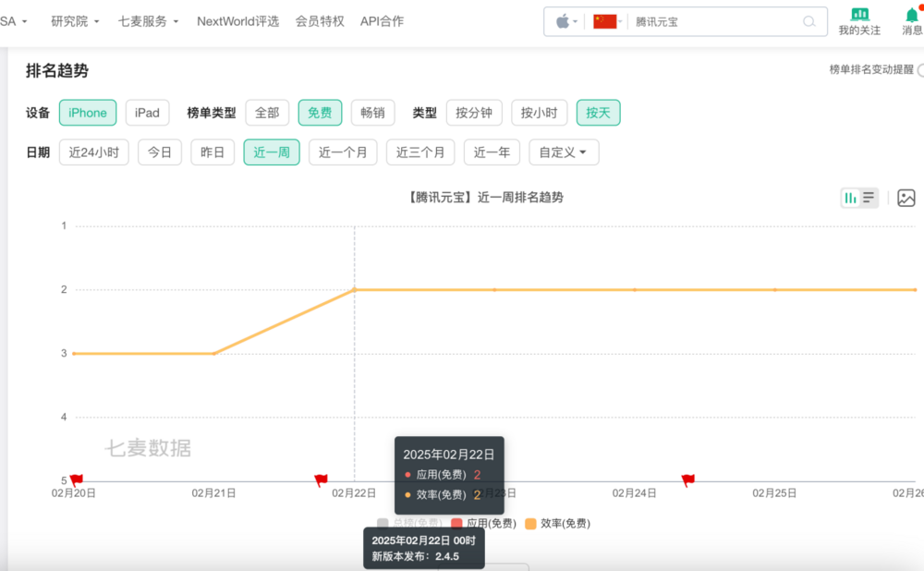Expand the 研究院 dropdown
This screenshot has height=571, width=924.
[74, 21]
